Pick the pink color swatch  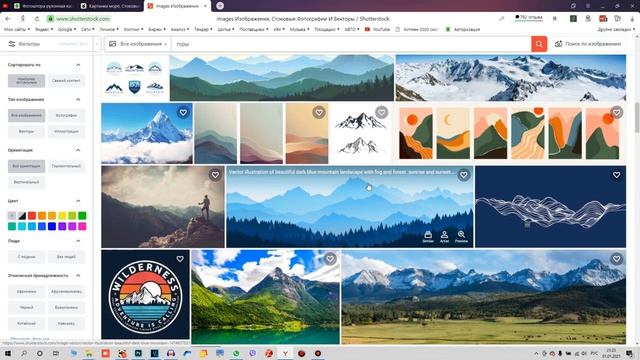[82, 226]
